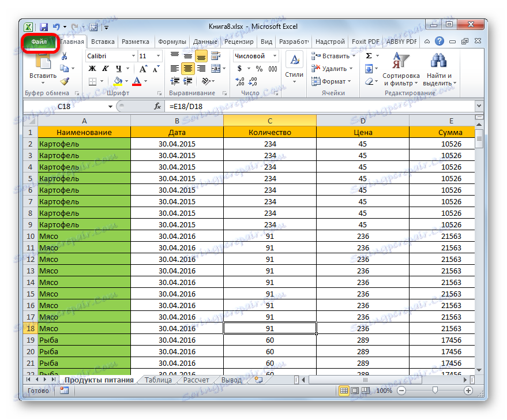Click the zoom out minus button
The image size is (507, 420).
401,391
